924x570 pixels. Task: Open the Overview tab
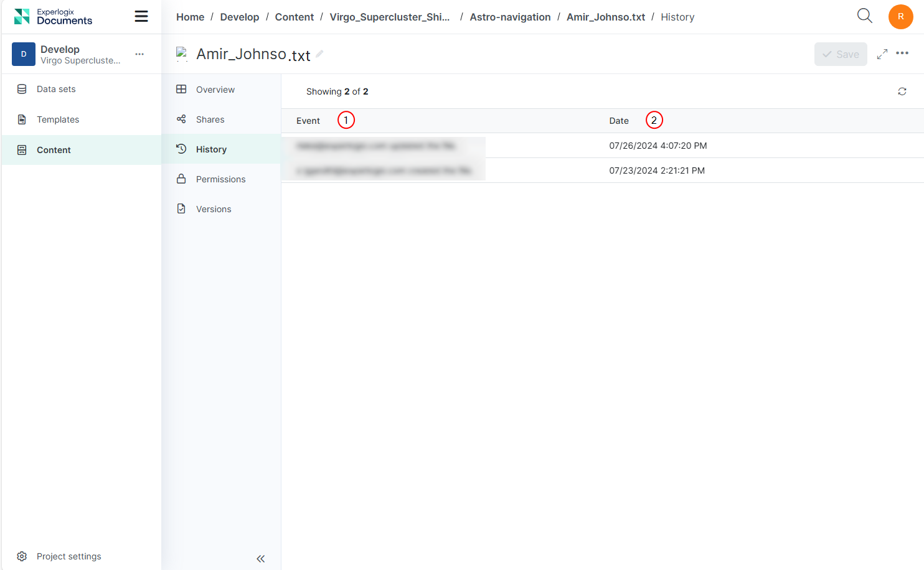215,90
